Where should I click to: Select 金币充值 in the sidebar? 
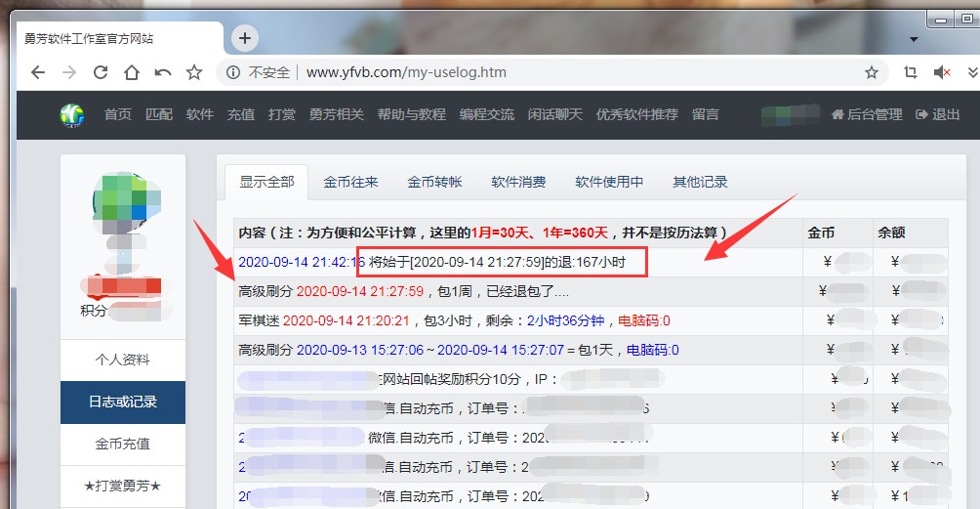click(123, 444)
